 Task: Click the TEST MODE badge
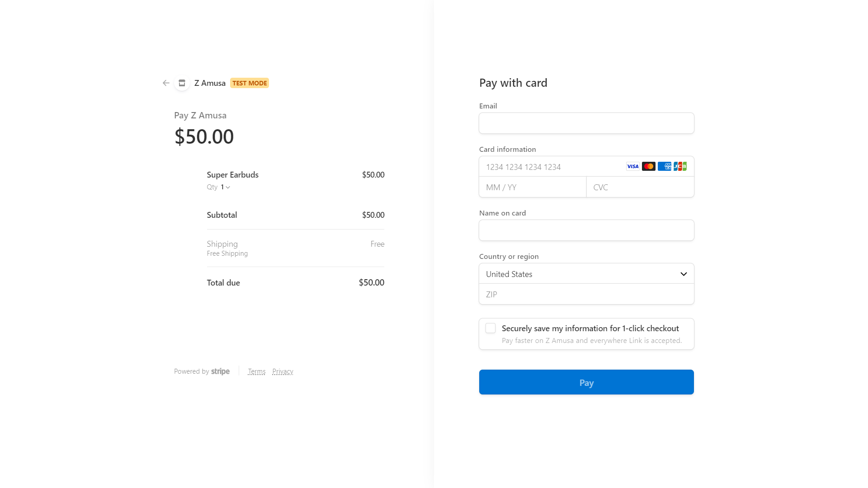click(x=250, y=83)
